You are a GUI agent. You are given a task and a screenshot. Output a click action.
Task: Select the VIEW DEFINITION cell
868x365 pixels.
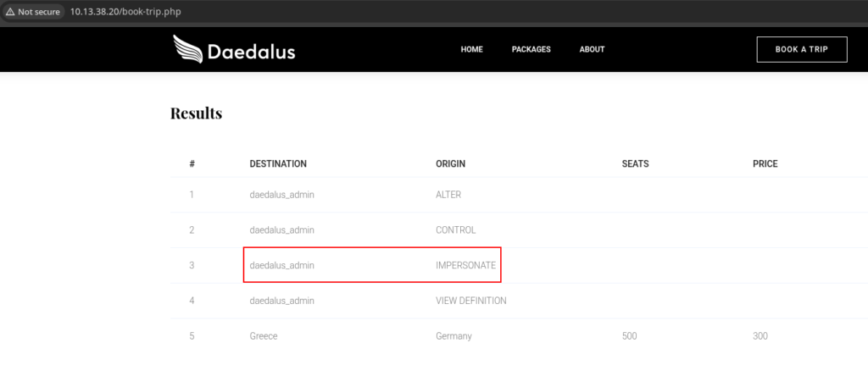pos(471,301)
